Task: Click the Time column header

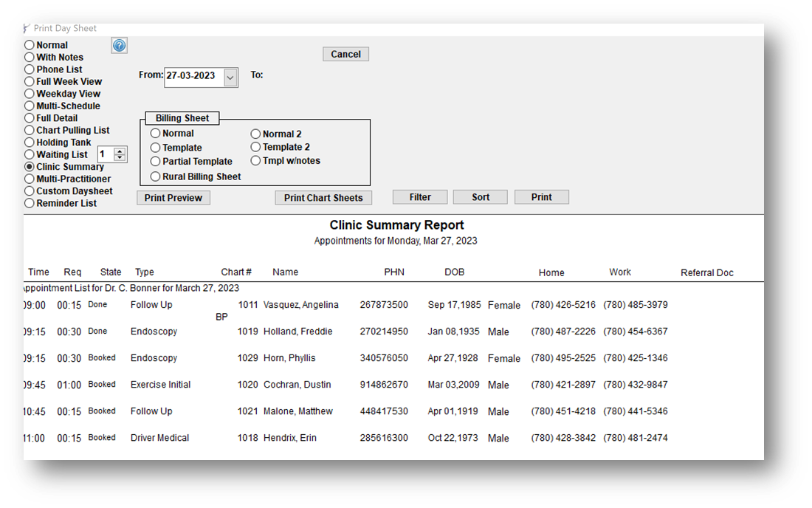Action: coord(38,272)
